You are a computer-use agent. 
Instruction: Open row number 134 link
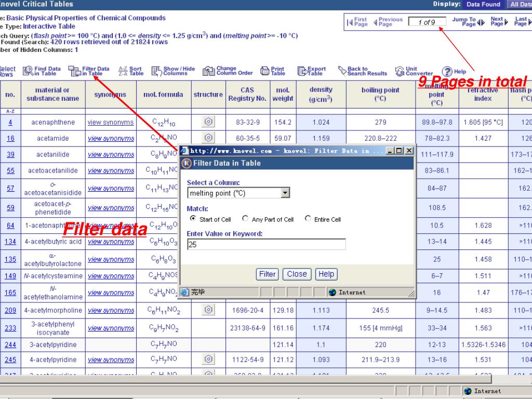click(x=10, y=242)
